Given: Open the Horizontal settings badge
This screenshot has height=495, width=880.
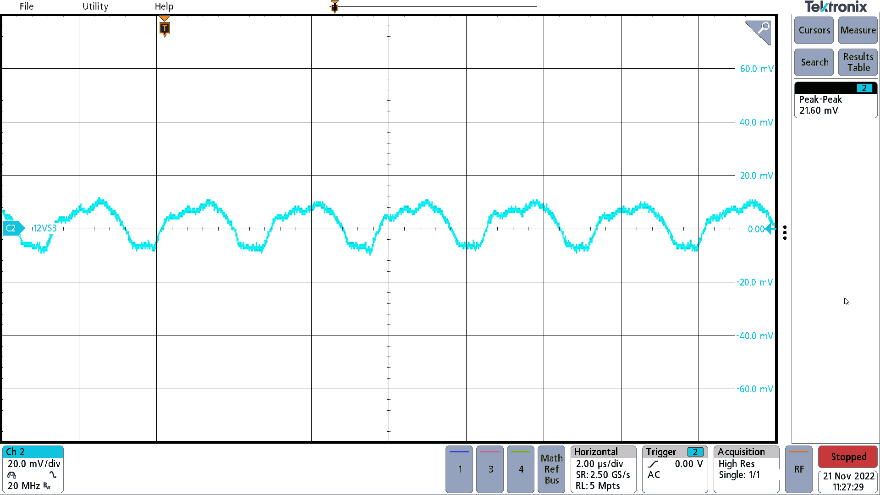Looking at the screenshot, I should click(x=603, y=469).
